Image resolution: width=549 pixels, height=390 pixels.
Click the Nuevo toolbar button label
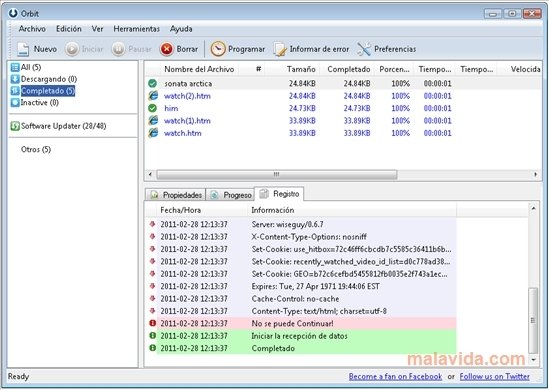[x=45, y=49]
